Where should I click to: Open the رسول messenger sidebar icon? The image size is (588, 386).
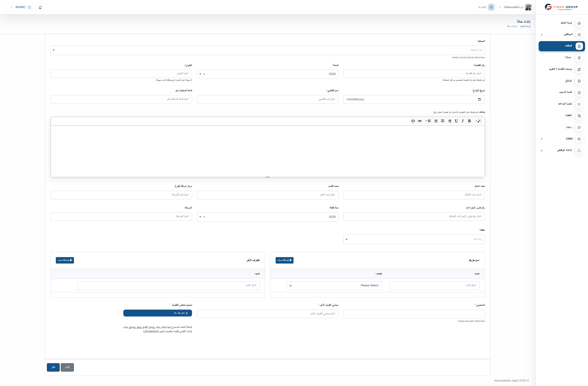point(580,127)
